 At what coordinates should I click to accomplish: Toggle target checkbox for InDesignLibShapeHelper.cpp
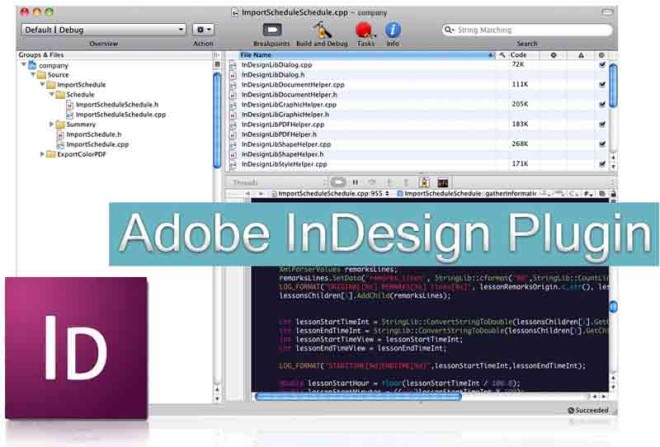click(x=602, y=144)
